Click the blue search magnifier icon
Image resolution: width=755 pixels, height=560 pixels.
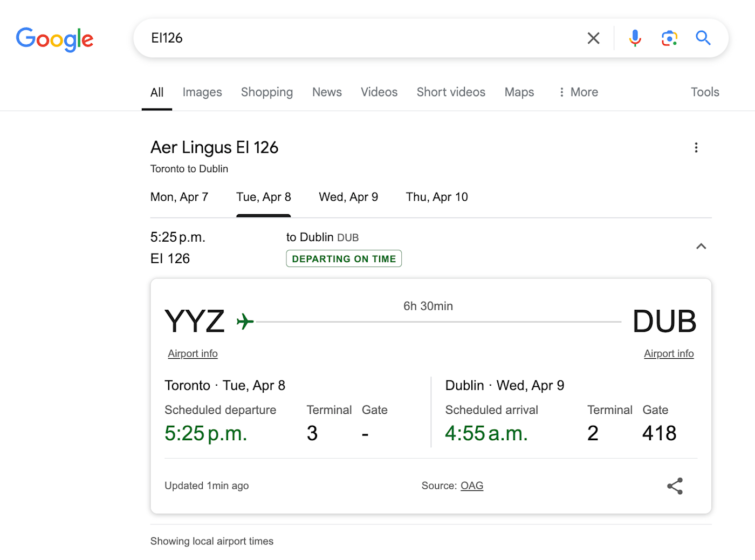click(x=703, y=38)
